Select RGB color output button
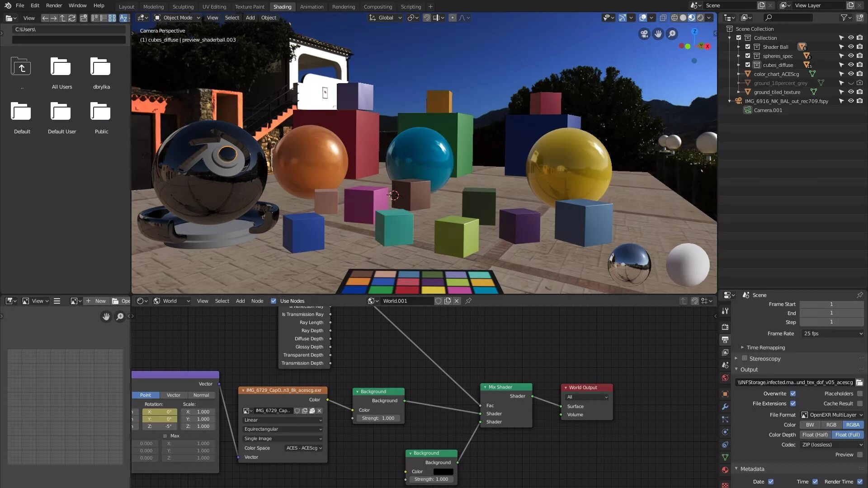This screenshot has height=488, width=868. [x=832, y=425]
